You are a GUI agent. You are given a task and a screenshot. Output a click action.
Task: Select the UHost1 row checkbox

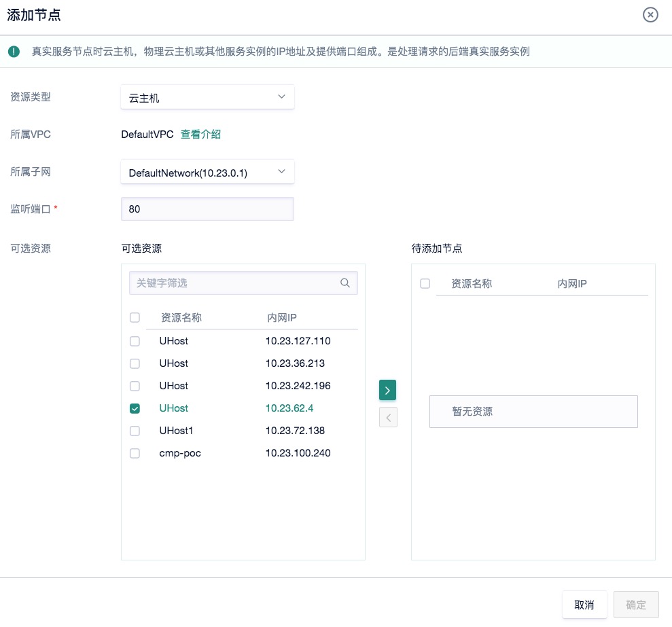click(x=135, y=431)
